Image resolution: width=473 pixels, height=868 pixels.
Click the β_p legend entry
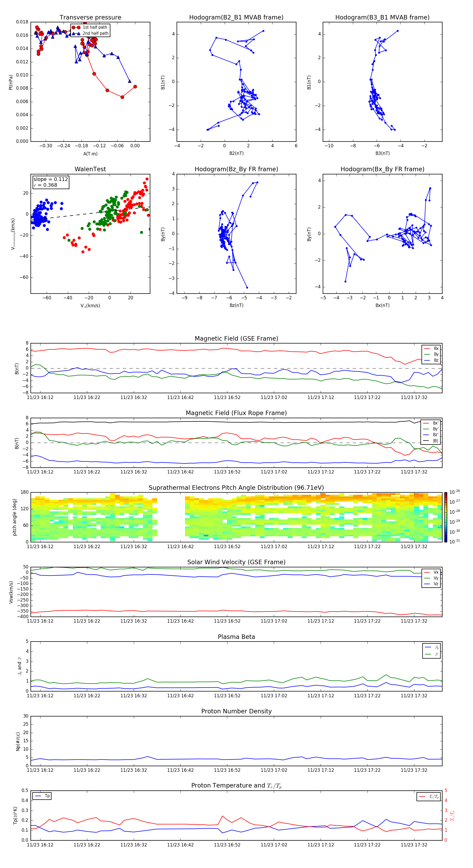[x=432, y=647]
